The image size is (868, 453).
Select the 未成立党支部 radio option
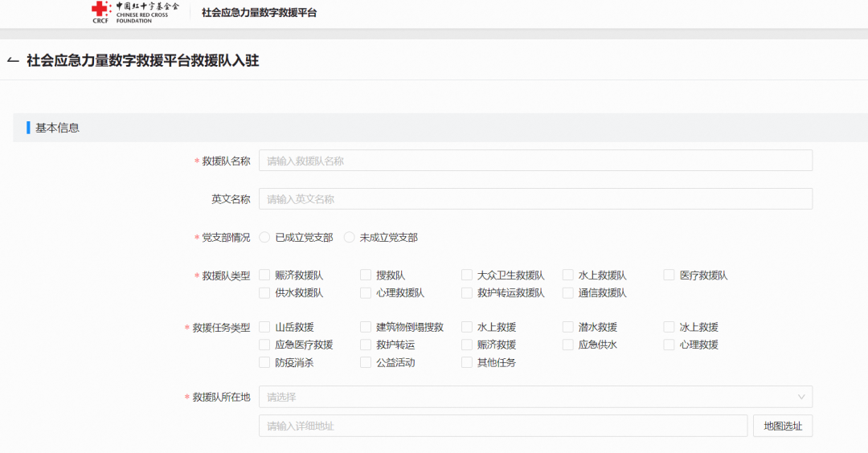(349, 238)
